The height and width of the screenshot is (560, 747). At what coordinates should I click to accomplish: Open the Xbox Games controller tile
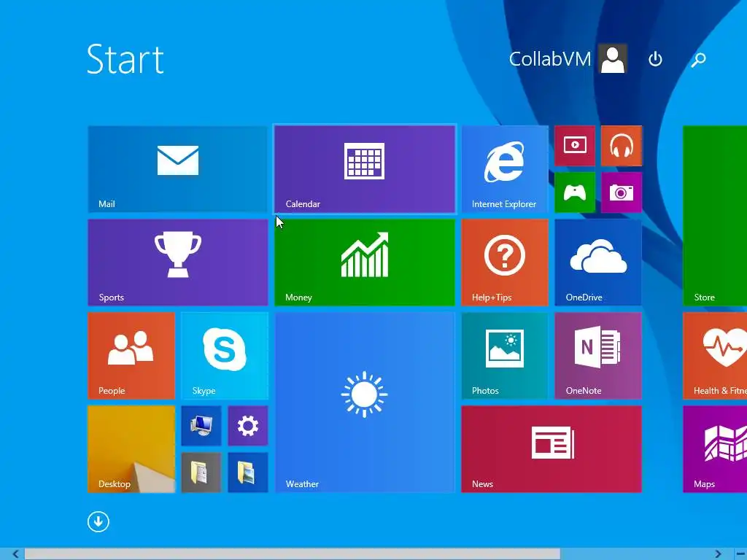(575, 192)
